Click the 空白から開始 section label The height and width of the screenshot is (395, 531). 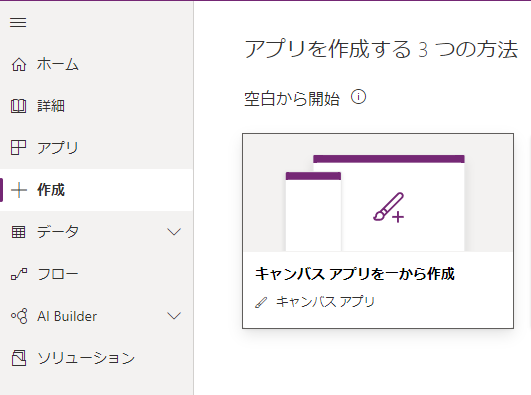click(x=292, y=99)
